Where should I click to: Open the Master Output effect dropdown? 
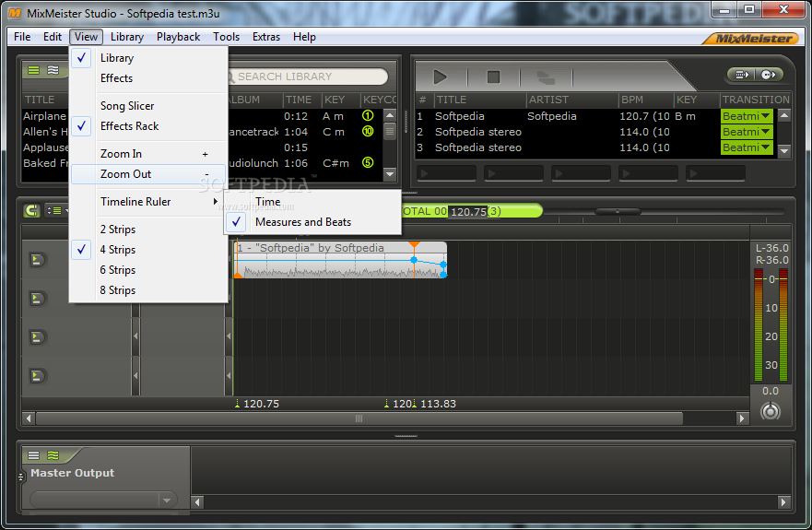coord(167,500)
